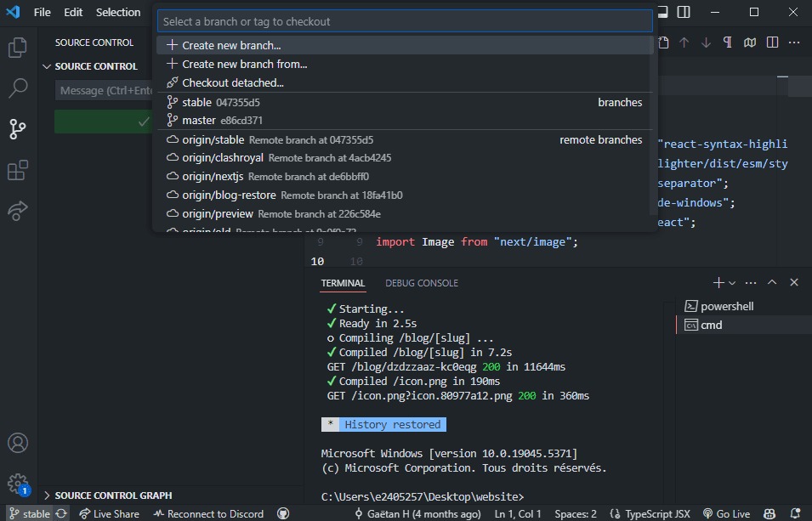
Task: Click the branch or tag search field
Action: click(x=405, y=21)
